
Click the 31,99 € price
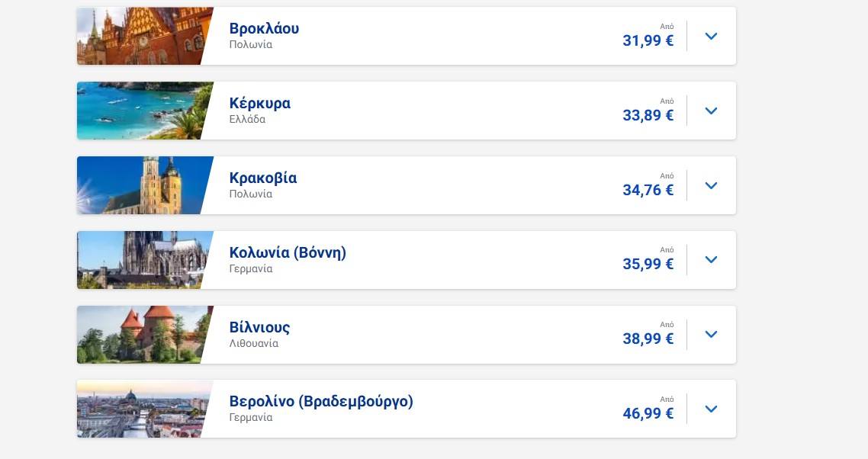coord(648,41)
